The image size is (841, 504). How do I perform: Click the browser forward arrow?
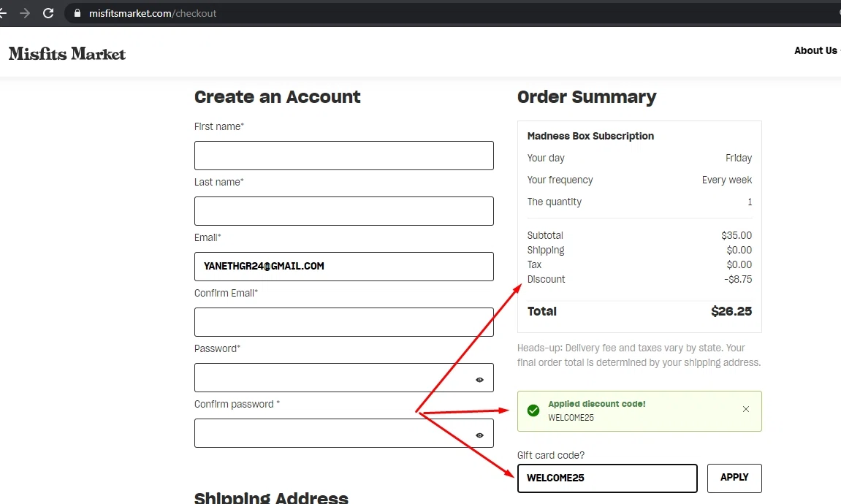[x=25, y=13]
